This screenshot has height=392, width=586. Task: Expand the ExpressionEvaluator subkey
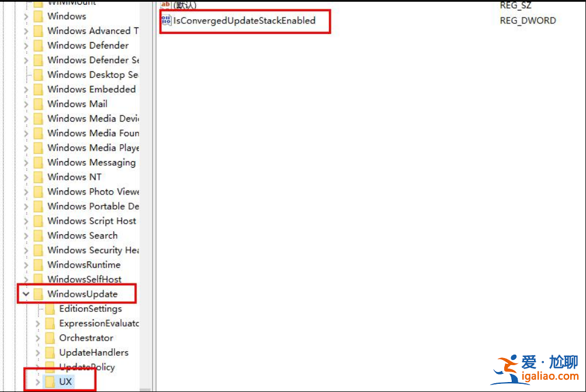(x=37, y=323)
